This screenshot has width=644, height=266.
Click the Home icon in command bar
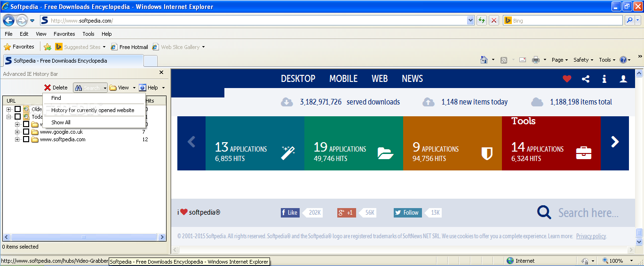click(484, 60)
